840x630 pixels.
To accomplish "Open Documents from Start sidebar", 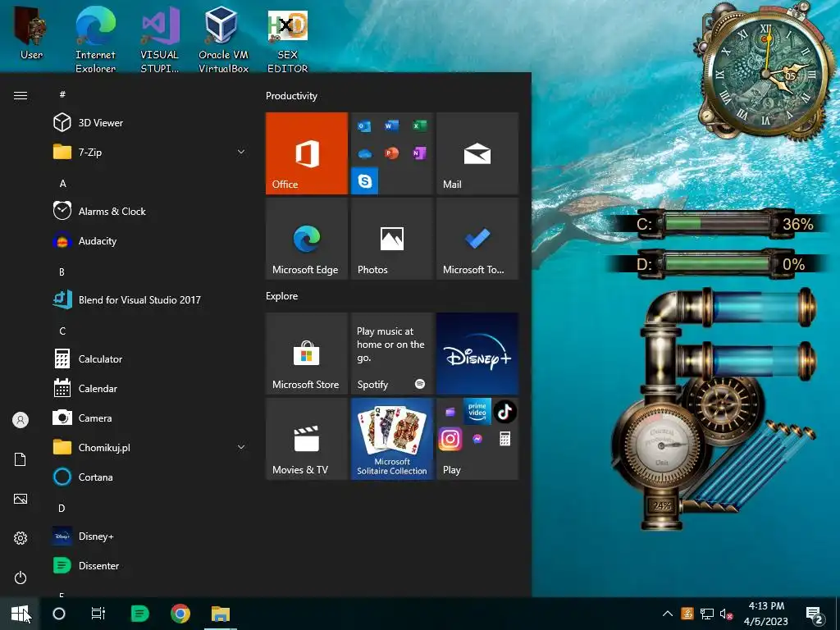I will [x=21, y=459].
